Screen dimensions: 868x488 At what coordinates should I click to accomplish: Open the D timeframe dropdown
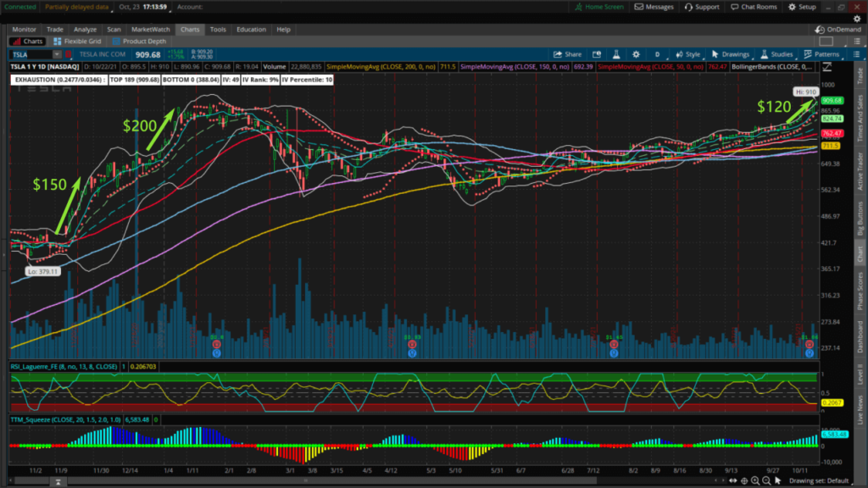(657, 53)
